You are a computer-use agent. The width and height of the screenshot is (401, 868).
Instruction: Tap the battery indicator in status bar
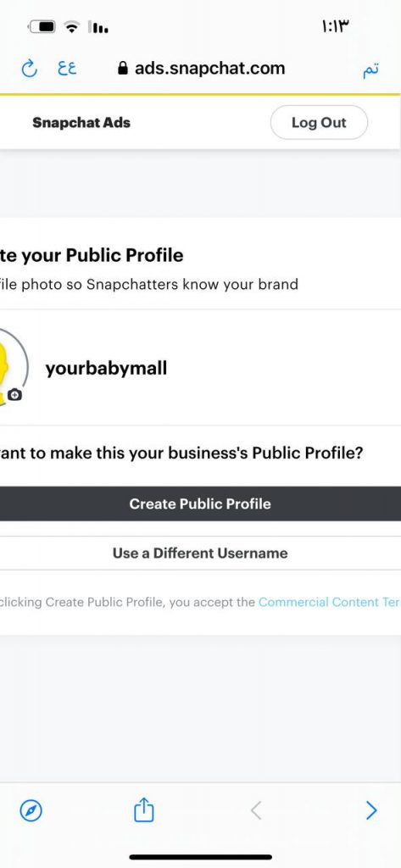click(42, 26)
